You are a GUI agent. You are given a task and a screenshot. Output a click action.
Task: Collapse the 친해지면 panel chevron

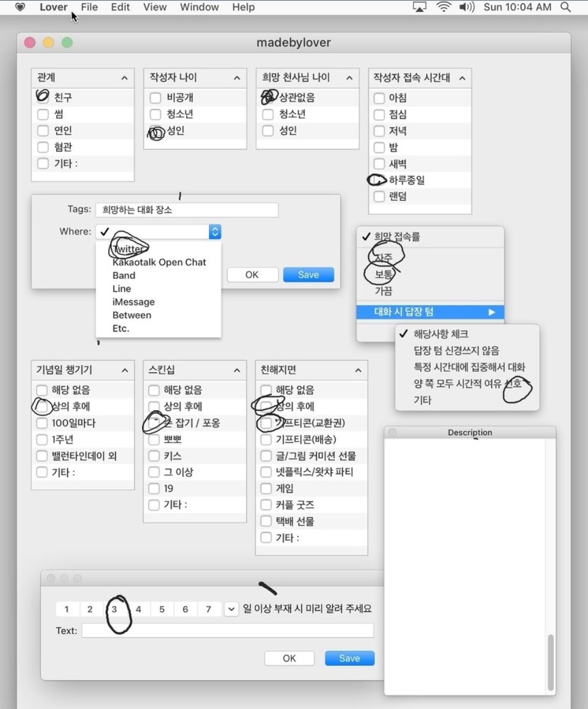[358, 370]
